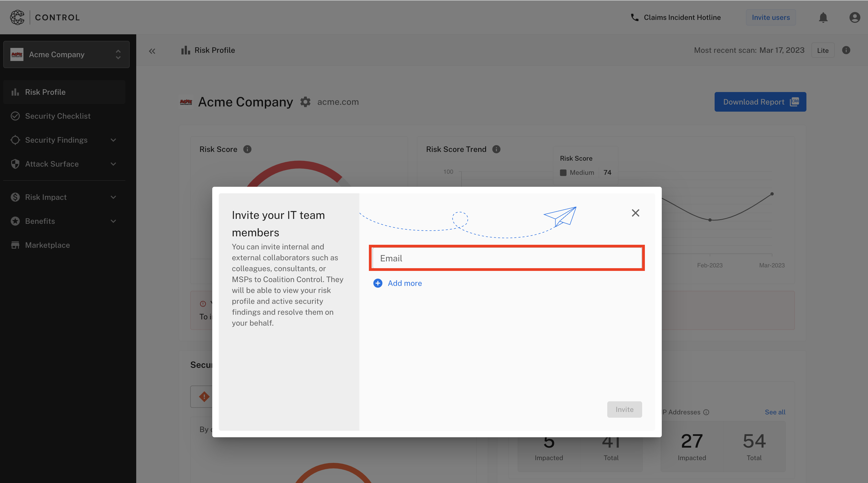
Task: Click the Marketplace storefront icon
Action: pos(15,245)
